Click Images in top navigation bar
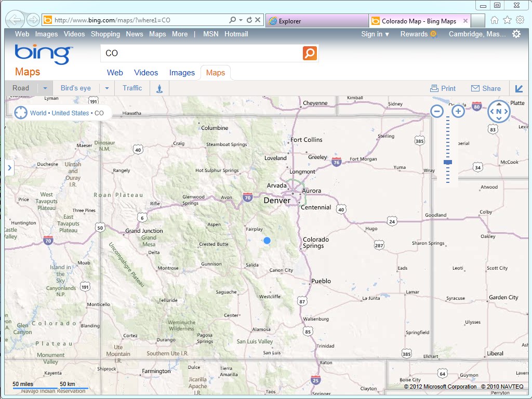The width and height of the screenshot is (532, 399). [46, 34]
